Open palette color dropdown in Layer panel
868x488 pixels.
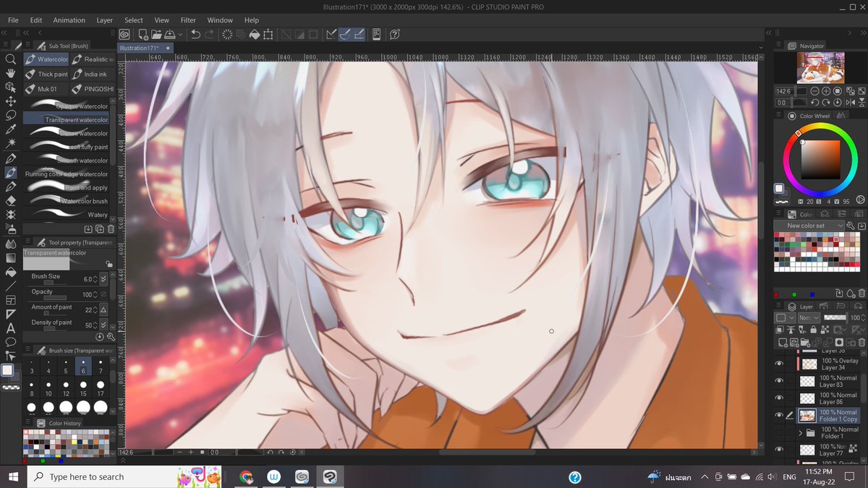click(785, 318)
